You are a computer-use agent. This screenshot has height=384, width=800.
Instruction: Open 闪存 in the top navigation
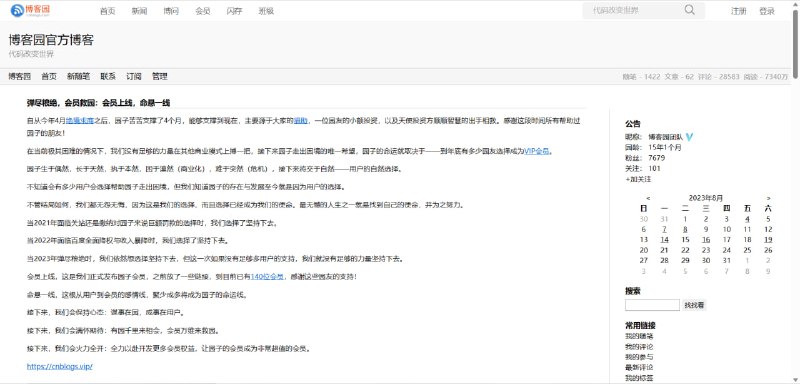[x=234, y=11]
